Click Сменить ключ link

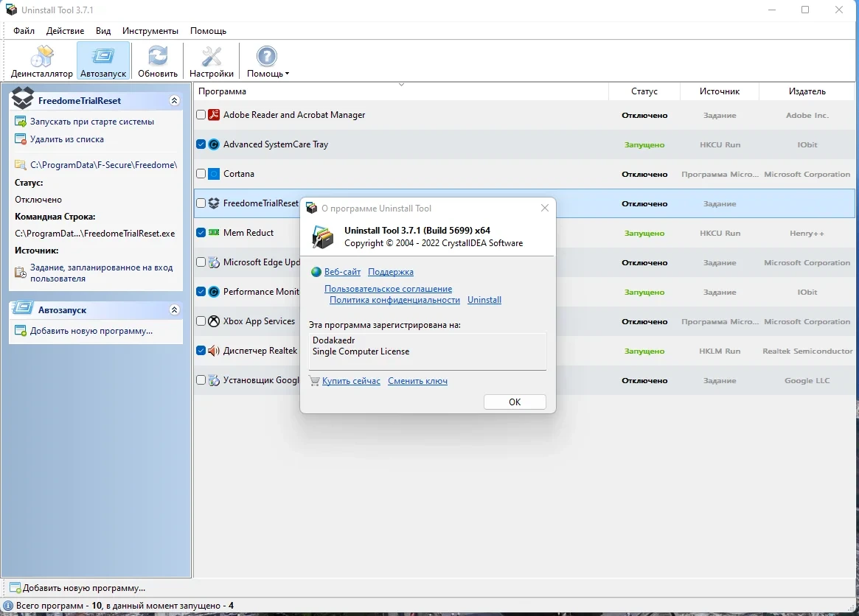[417, 381]
